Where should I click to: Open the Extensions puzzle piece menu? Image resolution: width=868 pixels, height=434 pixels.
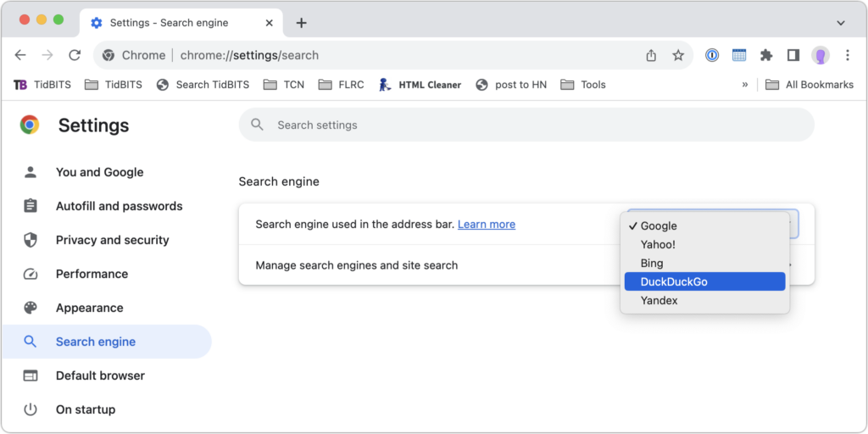pyautogui.click(x=766, y=55)
